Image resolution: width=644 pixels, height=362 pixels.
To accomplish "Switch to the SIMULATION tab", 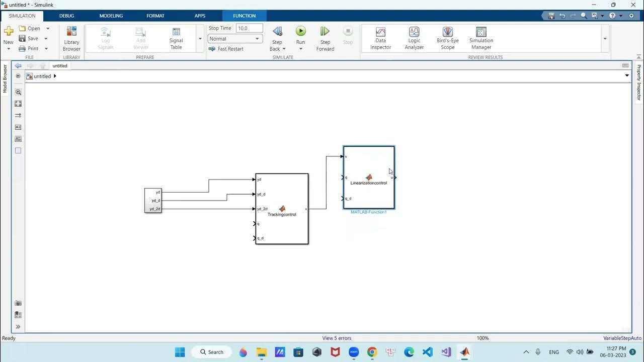I will click(x=22, y=16).
